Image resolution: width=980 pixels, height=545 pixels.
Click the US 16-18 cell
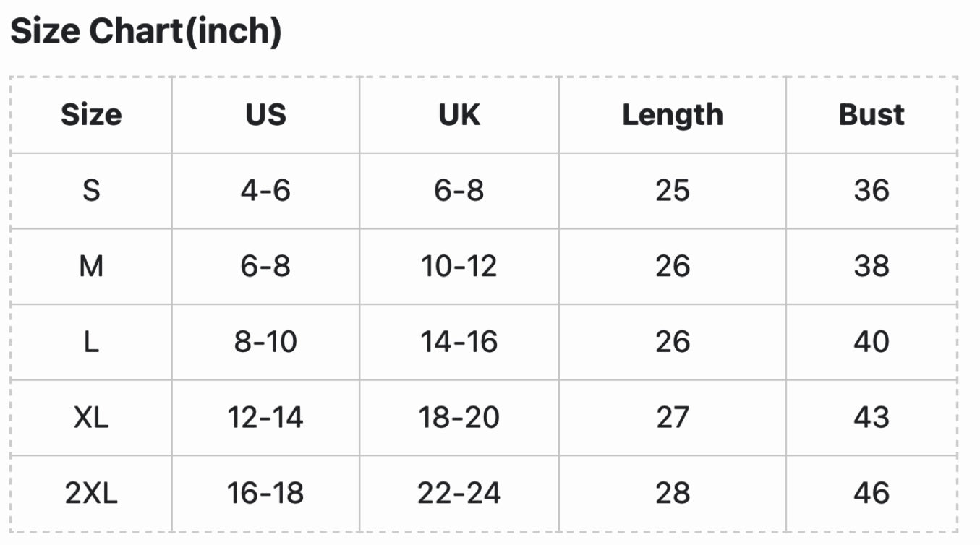tap(265, 494)
